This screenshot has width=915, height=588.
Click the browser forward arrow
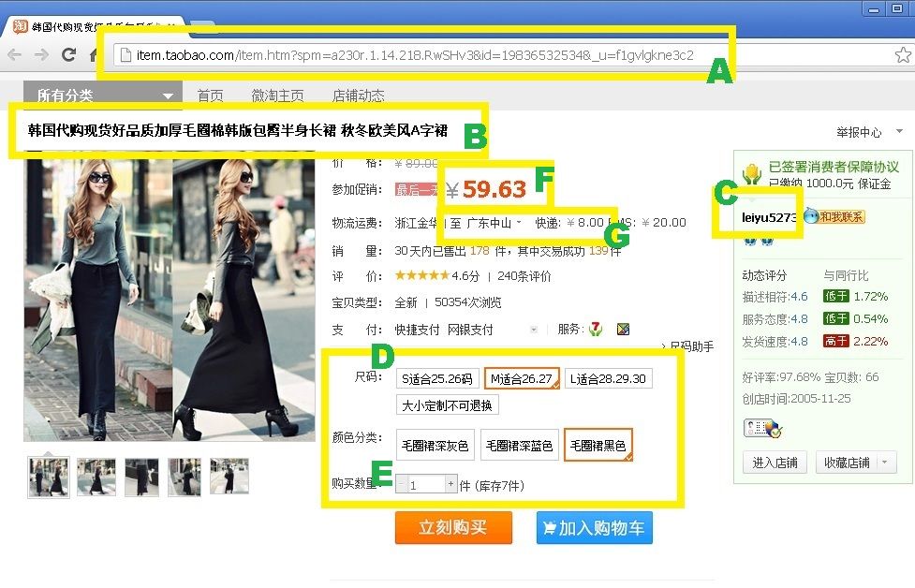(x=41, y=54)
